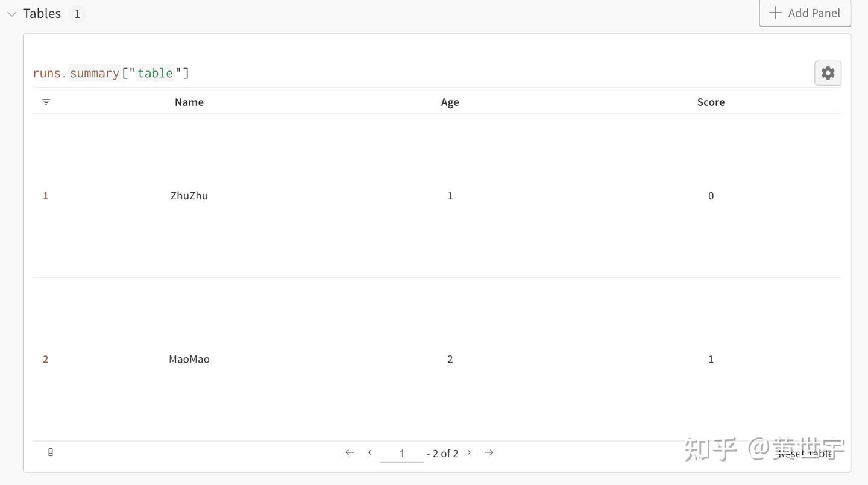Click the MaoMao name cell
This screenshot has width=868, height=485.
pos(189,359)
